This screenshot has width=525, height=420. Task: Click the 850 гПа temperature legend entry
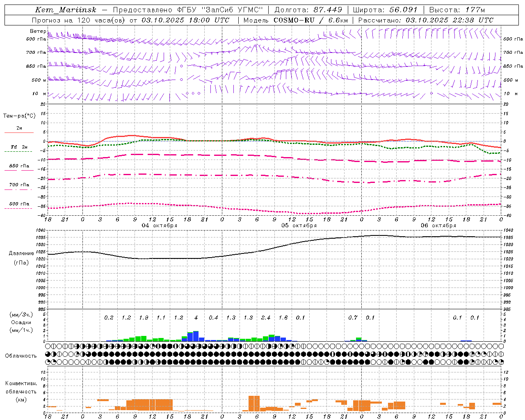[19, 166]
